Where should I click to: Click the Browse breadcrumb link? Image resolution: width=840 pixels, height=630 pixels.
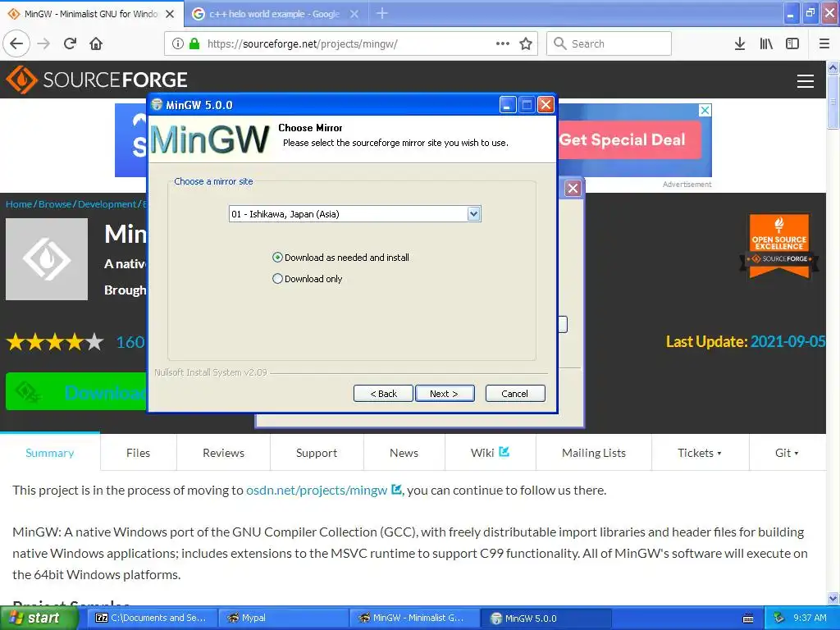[x=55, y=204]
